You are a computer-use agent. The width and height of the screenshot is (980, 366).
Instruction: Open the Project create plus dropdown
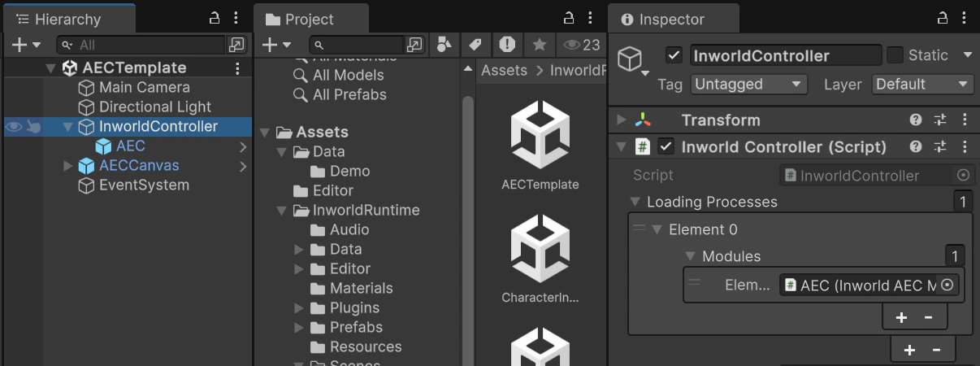pyautogui.click(x=275, y=45)
